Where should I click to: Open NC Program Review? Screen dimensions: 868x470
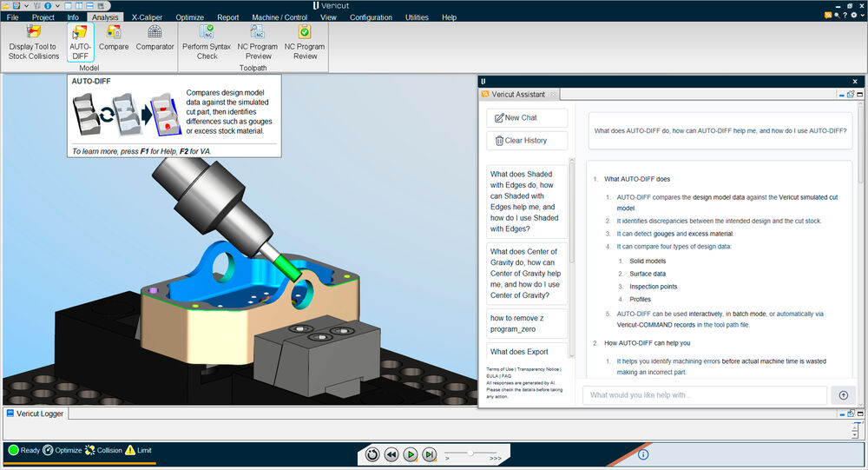tap(305, 42)
